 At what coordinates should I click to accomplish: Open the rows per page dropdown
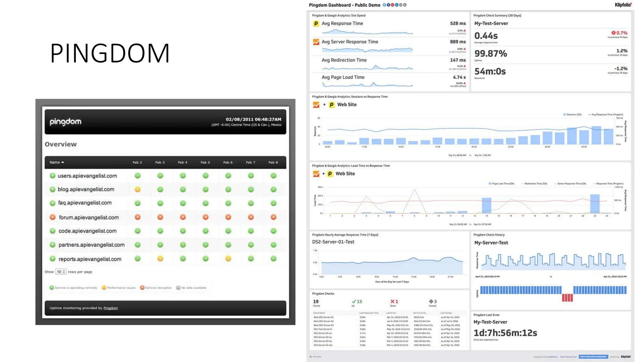pos(61,272)
